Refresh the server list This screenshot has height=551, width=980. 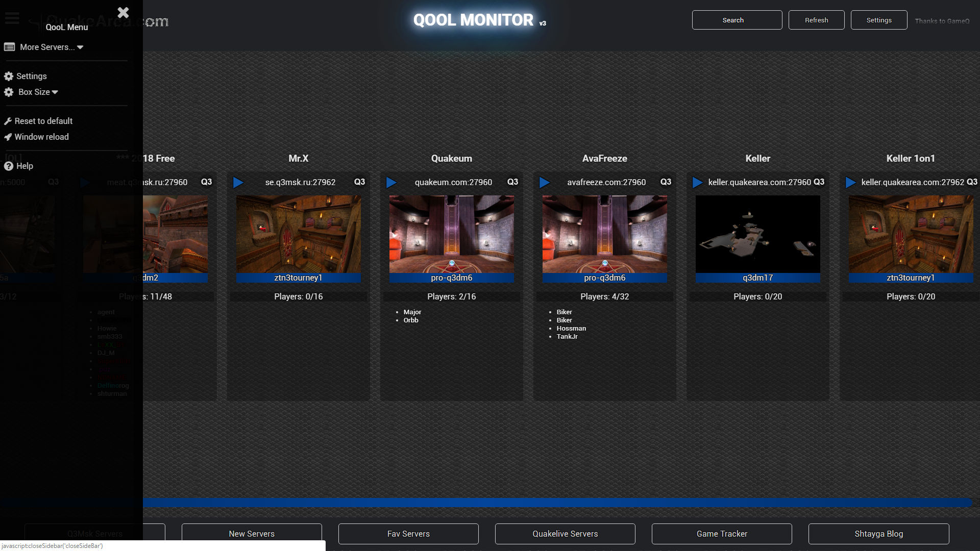click(816, 20)
